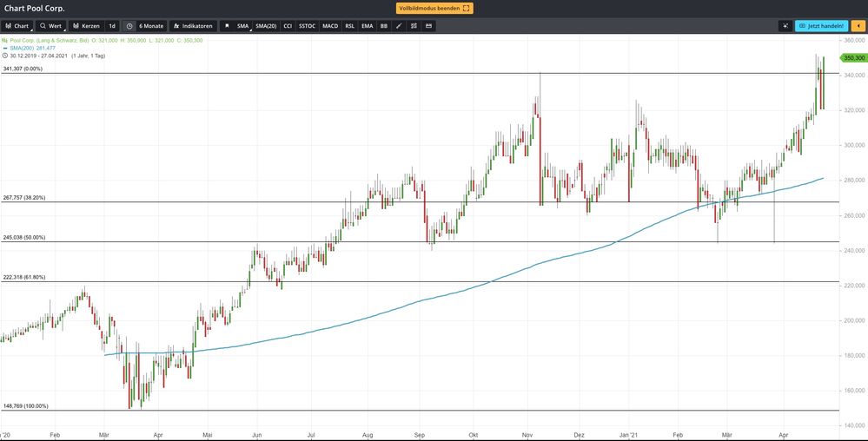Click the drawing pencil tool icon

pos(399,26)
